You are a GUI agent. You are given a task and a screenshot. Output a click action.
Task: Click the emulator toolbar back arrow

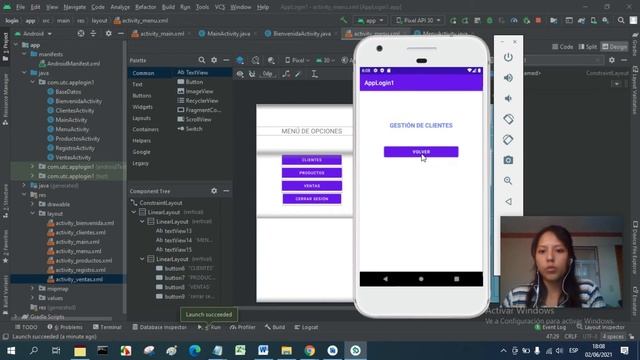[508, 201]
